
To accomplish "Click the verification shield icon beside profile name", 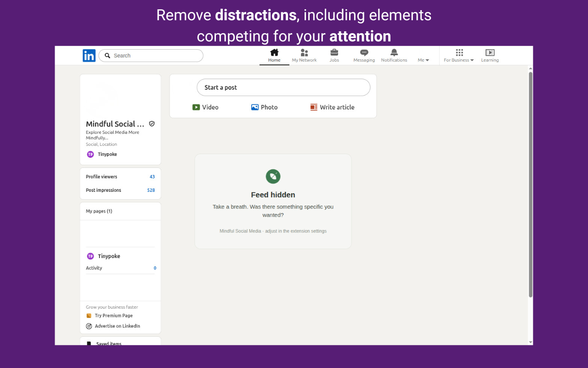I will click(152, 124).
